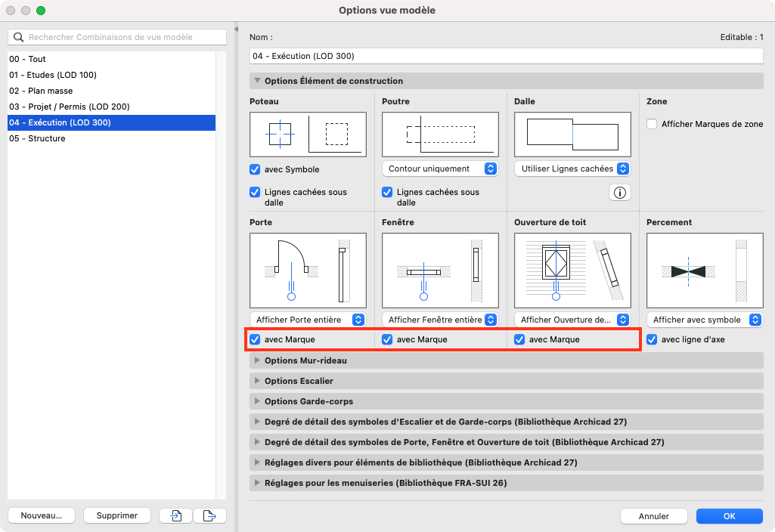Click the export combinations icon button
This screenshot has height=532, width=775.
pyautogui.click(x=209, y=515)
